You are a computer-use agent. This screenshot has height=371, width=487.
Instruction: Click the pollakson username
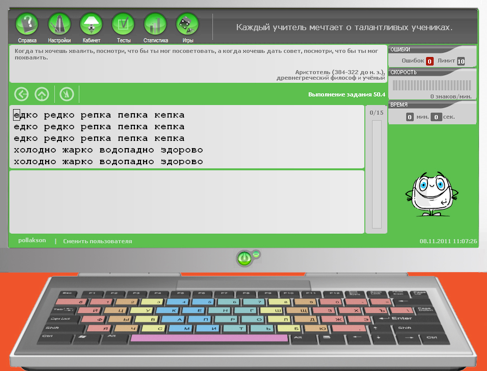tap(32, 240)
